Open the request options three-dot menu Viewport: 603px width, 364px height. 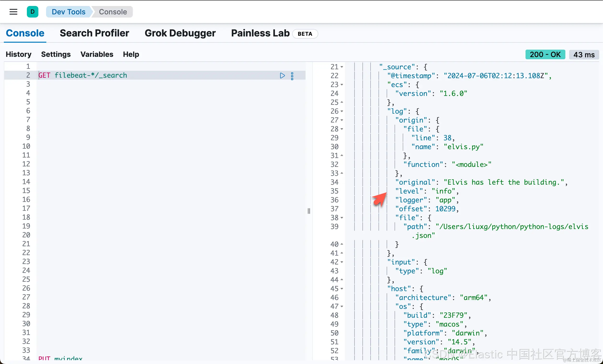(x=292, y=76)
